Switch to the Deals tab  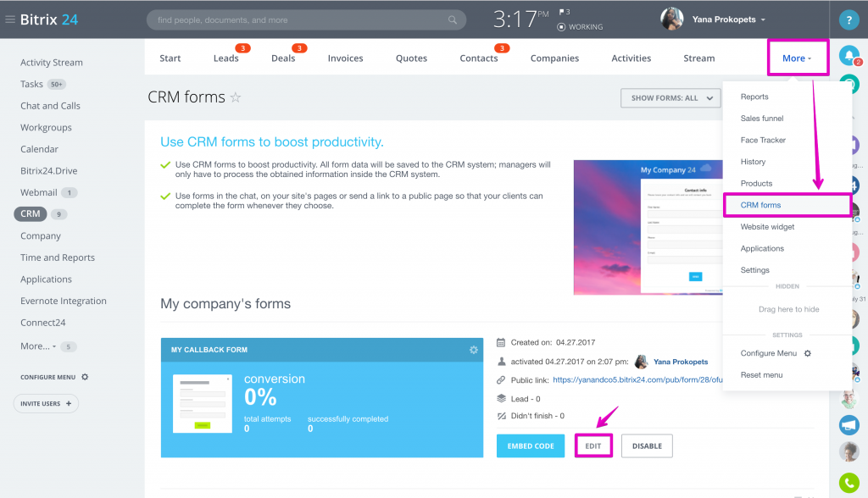pyautogui.click(x=283, y=58)
